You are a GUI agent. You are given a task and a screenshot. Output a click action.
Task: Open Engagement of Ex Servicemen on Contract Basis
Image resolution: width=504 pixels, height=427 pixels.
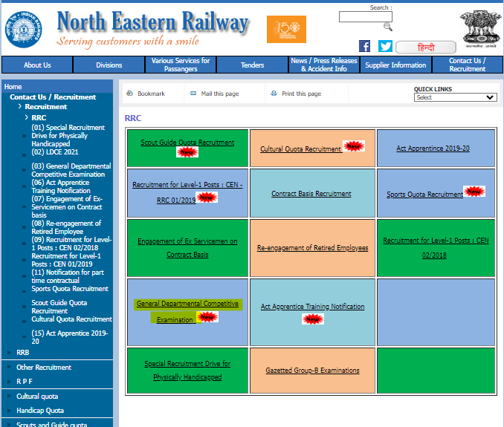pos(187,248)
